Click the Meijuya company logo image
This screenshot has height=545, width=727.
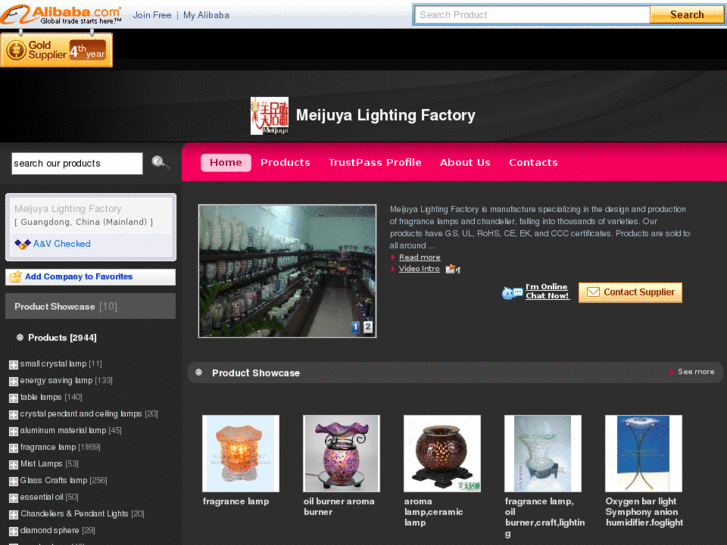click(269, 115)
